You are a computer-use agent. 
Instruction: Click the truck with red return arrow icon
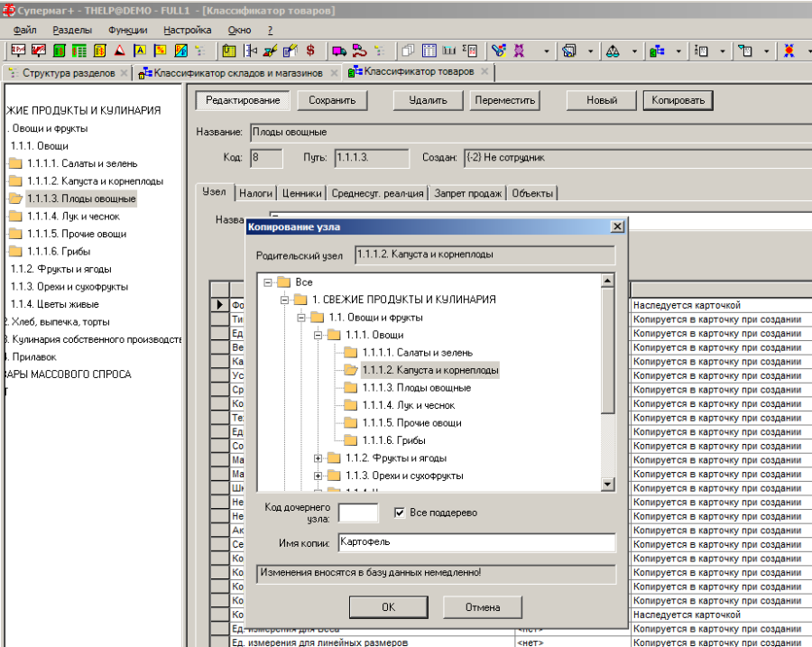coord(359,51)
